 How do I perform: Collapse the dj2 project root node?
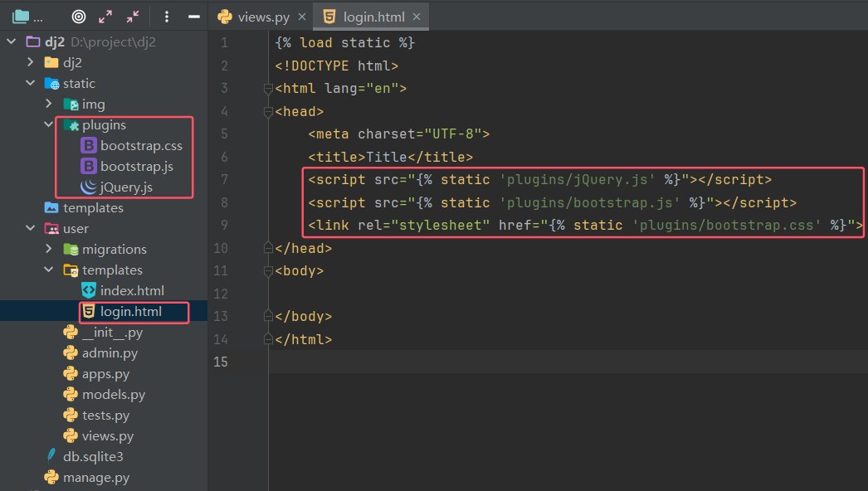[11, 41]
